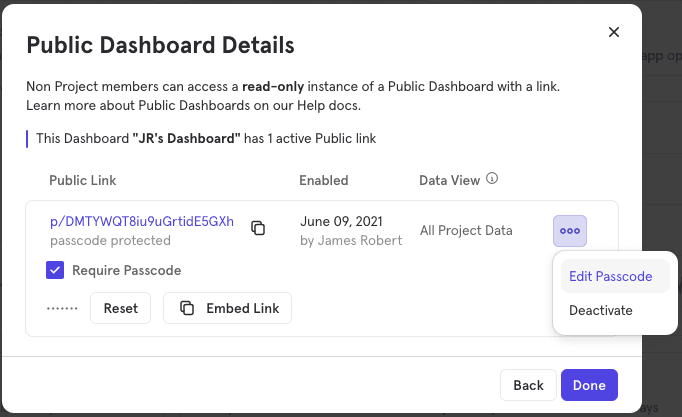Choose Deactivate from the options menu
Image resolution: width=682 pixels, height=417 pixels.
(x=600, y=310)
